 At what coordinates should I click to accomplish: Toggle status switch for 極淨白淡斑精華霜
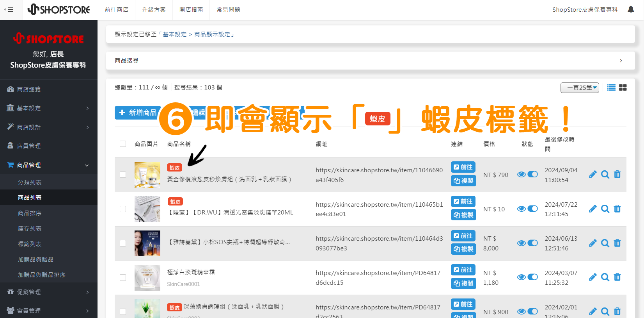pyautogui.click(x=533, y=277)
